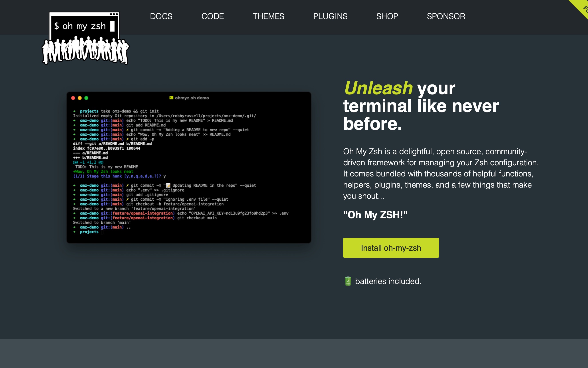Image resolution: width=588 pixels, height=368 pixels.
Task: Open the CODE navigation link
Action: pos(212,16)
